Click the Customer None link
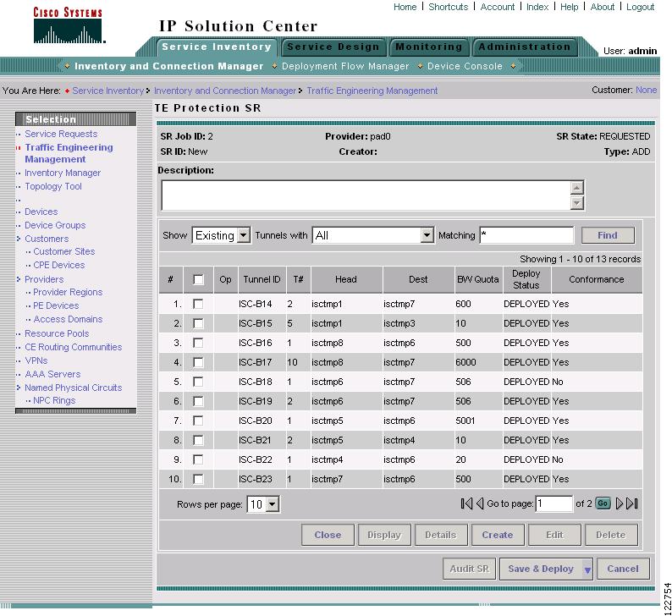Screen dimensions: 672x616 click(x=647, y=90)
